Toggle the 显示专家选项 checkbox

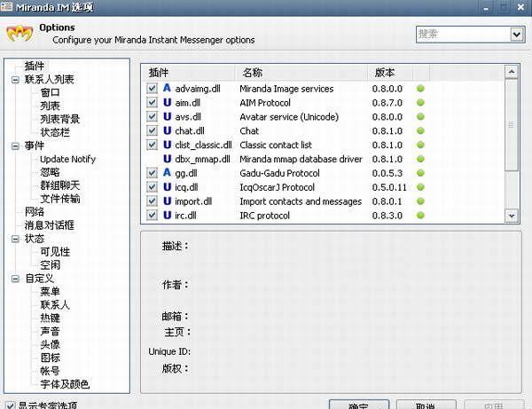10,405
